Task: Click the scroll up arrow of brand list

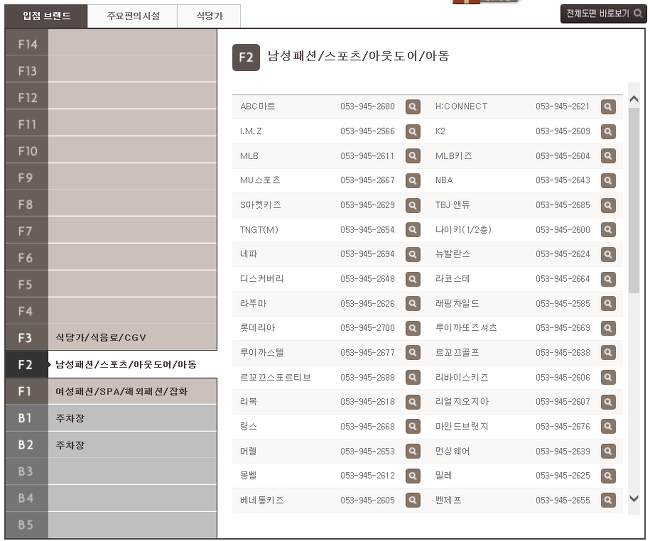Action: [x=634, y=99]
